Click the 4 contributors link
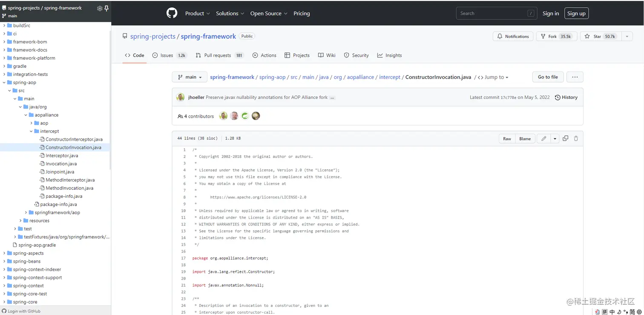644x315 pixels. pyautogui.click(x=195, y=116)
